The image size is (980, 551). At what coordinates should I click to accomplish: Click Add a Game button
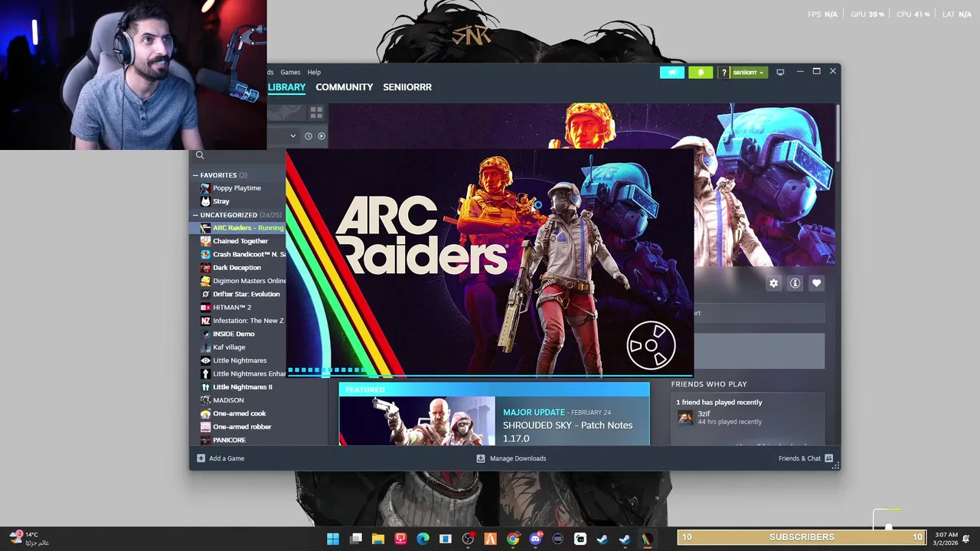click(x=220, y=458)
